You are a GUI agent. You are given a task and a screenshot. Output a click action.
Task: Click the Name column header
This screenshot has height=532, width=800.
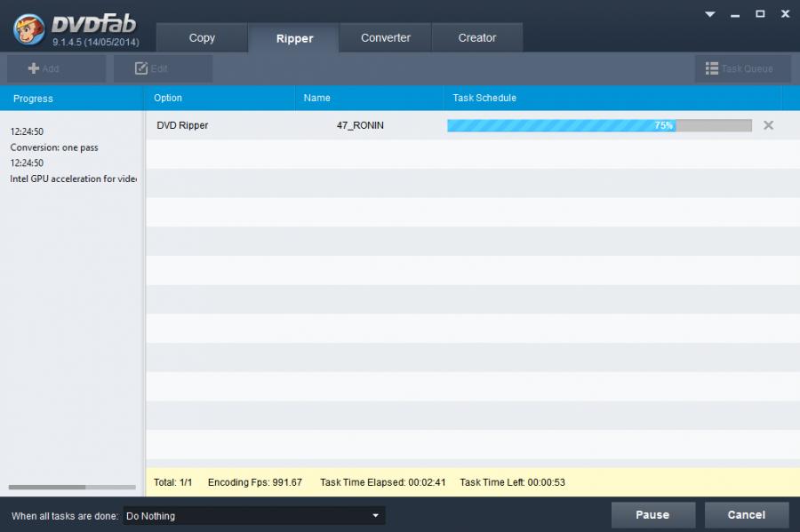[370, 98]
